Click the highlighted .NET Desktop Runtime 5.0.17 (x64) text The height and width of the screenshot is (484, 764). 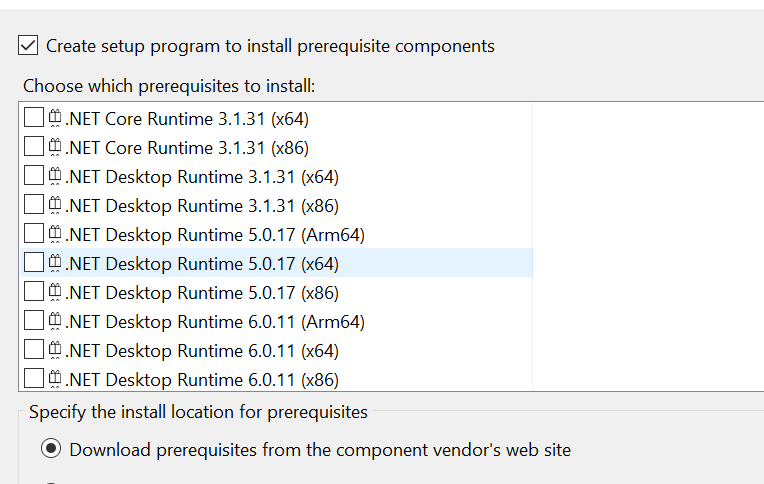click(x=202, y=264)
